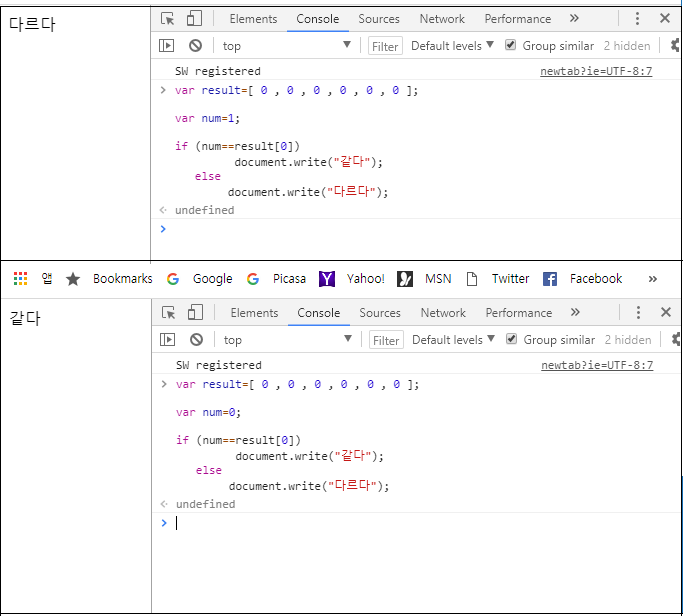Click lower console input prompt with cursor
The image size is (683, 616).
point(418,523)
